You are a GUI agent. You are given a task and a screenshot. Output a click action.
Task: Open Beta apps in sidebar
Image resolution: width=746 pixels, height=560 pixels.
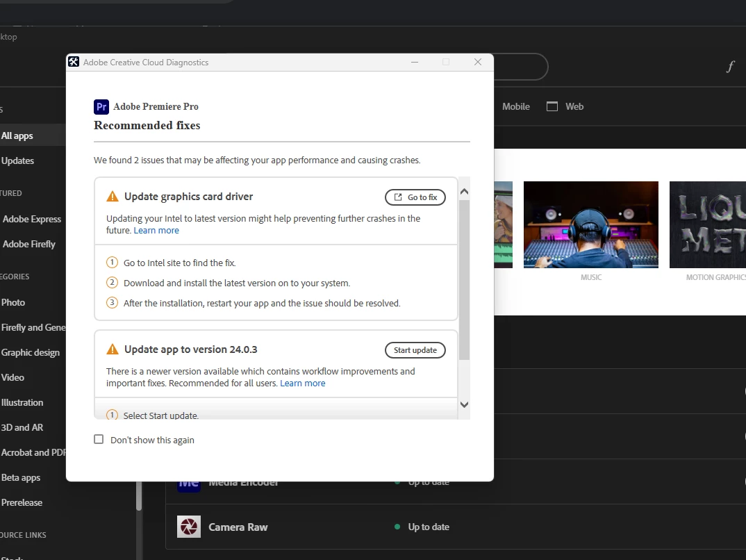[20, 478]
